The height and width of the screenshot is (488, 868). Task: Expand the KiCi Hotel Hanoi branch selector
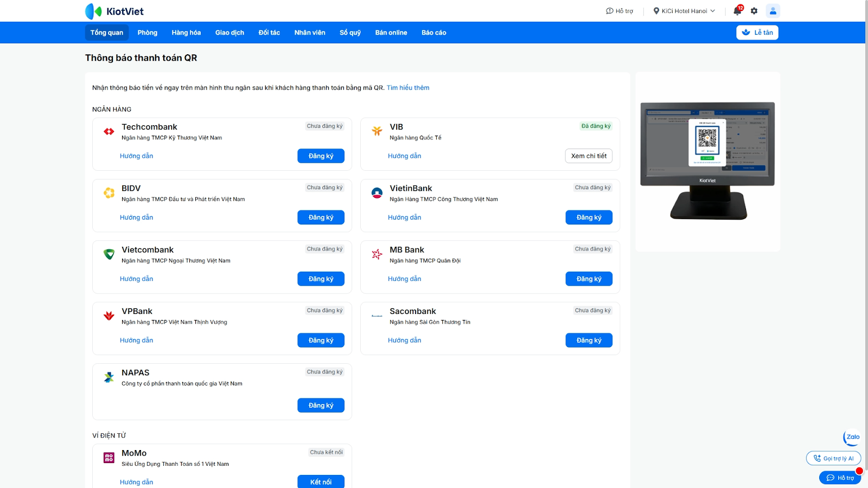[684, 11]
